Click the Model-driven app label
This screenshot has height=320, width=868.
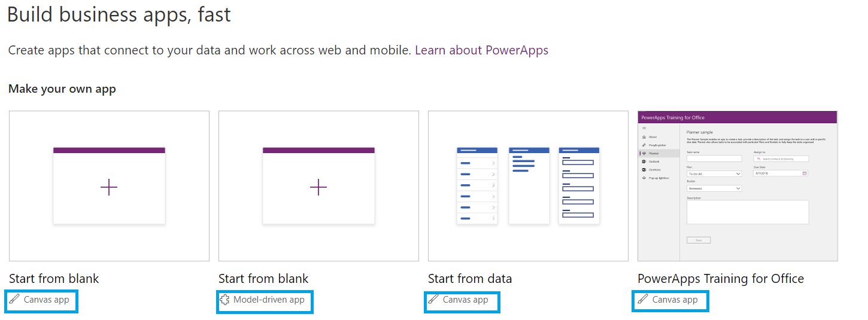click(x=269, y=300)
